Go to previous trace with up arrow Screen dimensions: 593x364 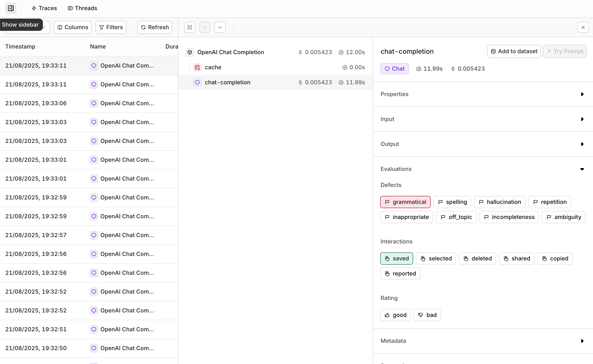(205, 27)
